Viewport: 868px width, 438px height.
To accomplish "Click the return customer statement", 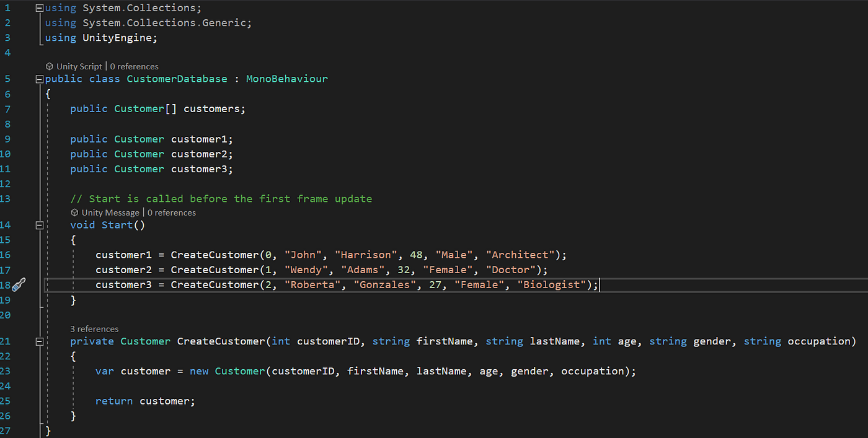I will 145,400.
